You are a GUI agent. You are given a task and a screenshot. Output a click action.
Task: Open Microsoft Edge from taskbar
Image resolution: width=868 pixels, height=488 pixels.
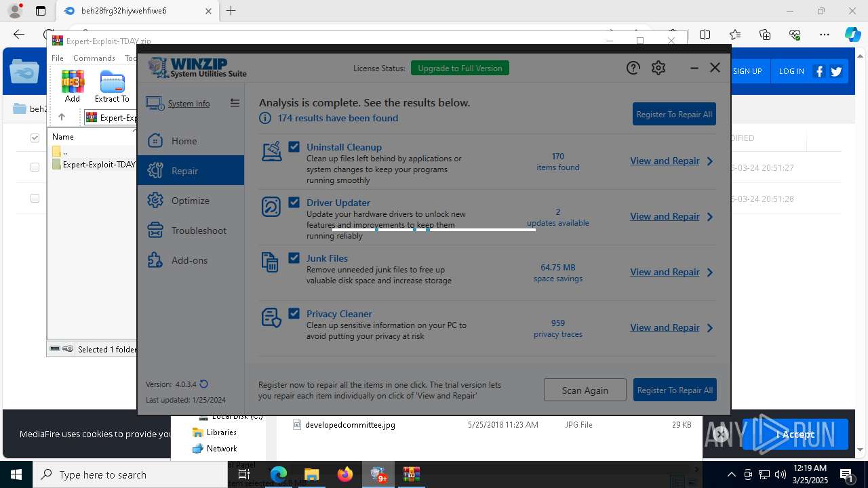[279, 474]
